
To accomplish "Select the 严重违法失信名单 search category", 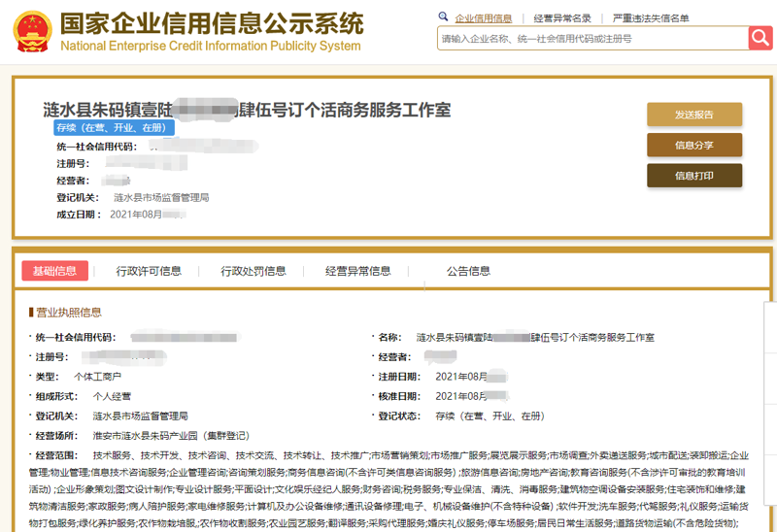I will pos(651,18).
